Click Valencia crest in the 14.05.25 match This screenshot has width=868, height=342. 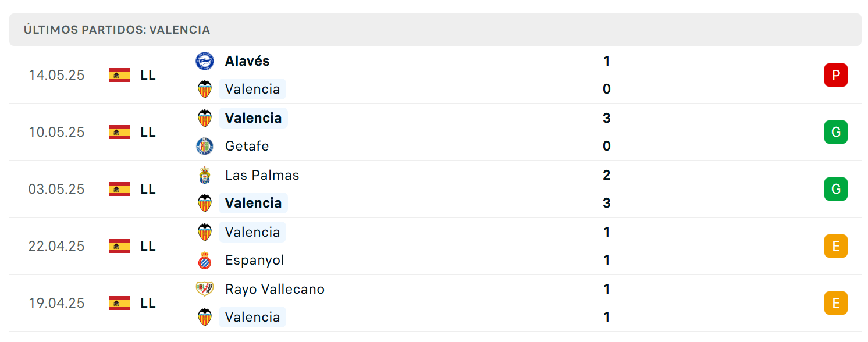pyautogui.click(x=205, y=89)
